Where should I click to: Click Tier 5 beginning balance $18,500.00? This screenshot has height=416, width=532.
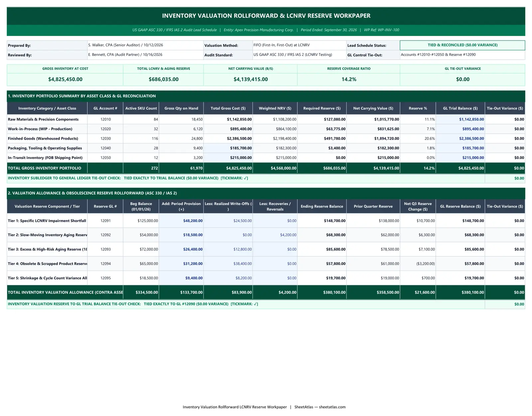tap(141, 278)
